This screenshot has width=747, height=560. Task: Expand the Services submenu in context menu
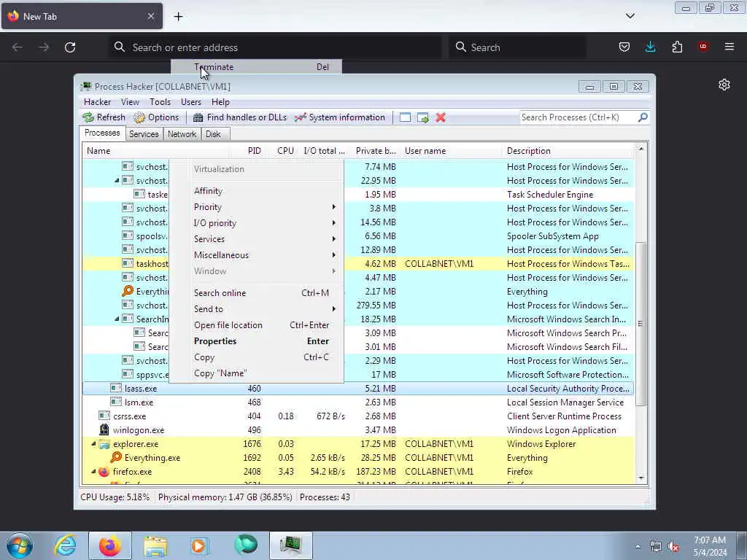[x=256, y=239]
